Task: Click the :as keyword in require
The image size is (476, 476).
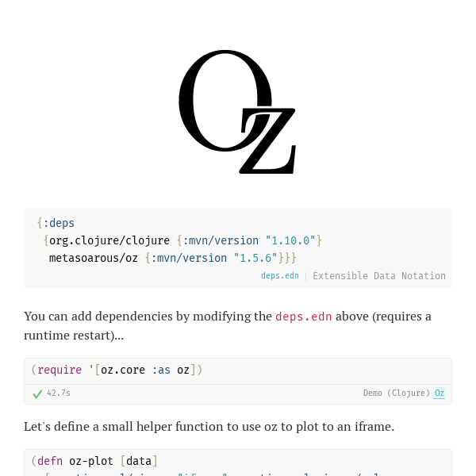Action: [x=161, y=370]
